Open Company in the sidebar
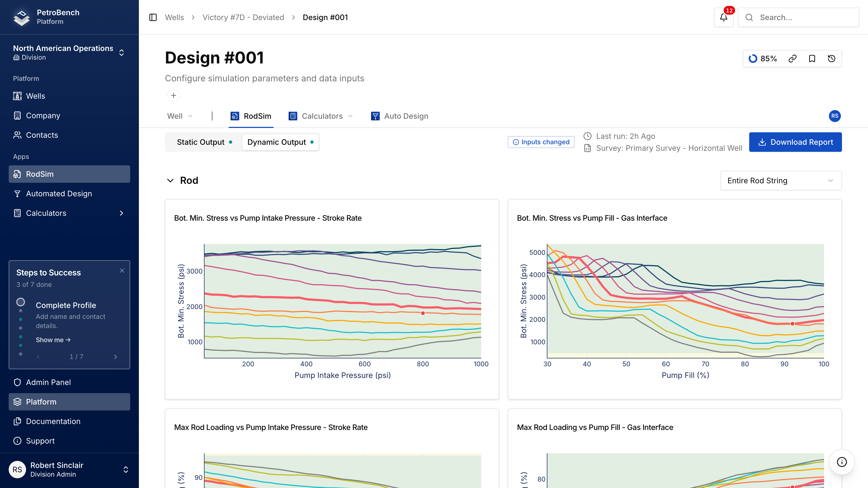This screenshot has height=488, width=868. [69, 115]
